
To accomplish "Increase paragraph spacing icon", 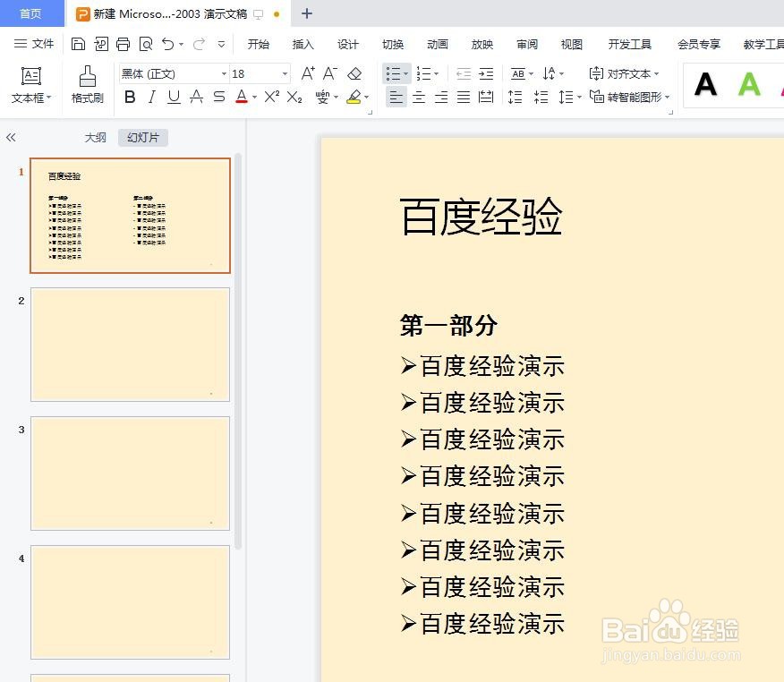I will tap(515, 97).
